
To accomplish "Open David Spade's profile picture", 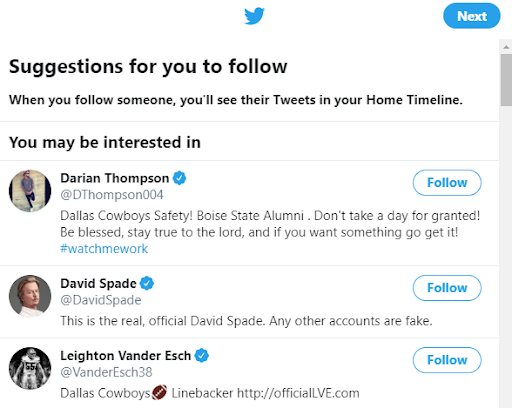I will click(x=30, y=296).
